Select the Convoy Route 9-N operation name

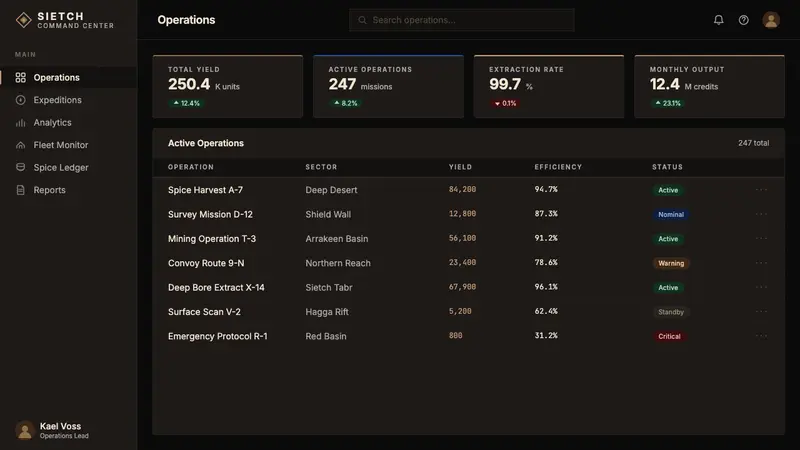206,263
